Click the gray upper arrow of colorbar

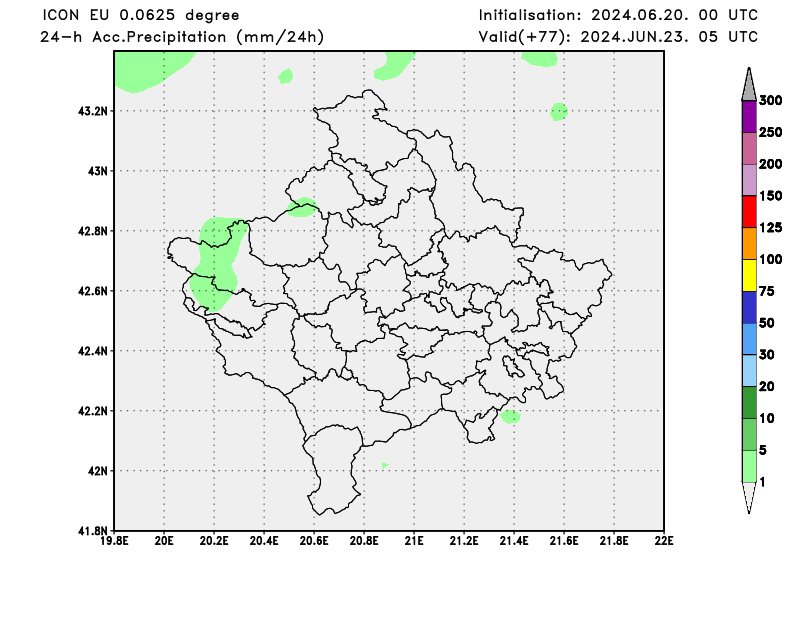(749, 85)
